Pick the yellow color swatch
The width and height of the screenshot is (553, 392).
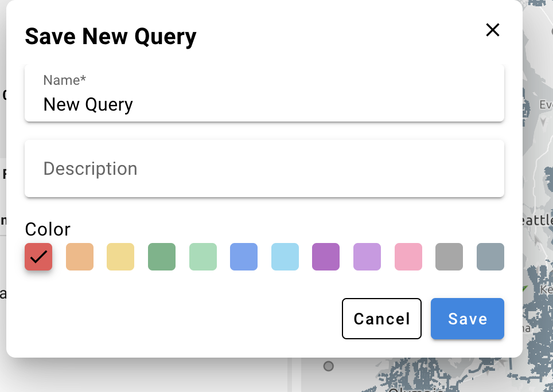pos(120,257)
